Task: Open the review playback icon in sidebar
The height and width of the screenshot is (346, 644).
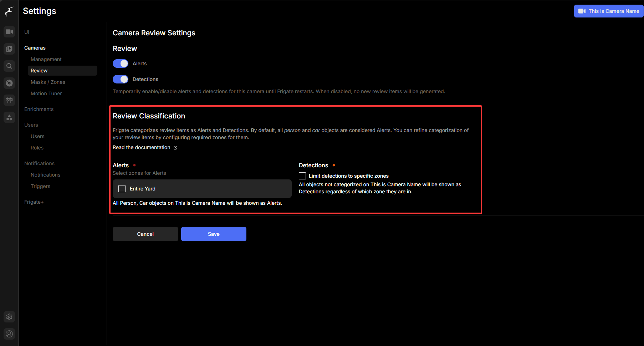Action: [x=9, y=49]
